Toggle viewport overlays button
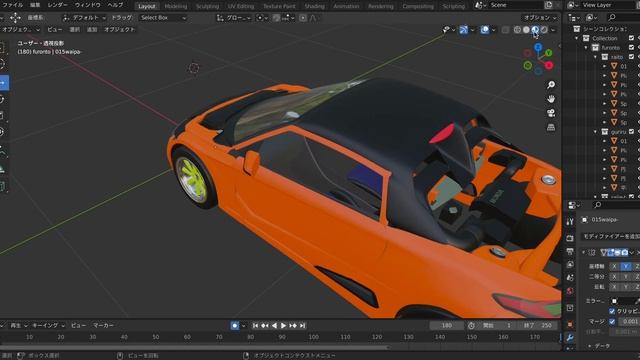This screenshot has width=640, height=360. pyautogui.click(x=484, y=30)
